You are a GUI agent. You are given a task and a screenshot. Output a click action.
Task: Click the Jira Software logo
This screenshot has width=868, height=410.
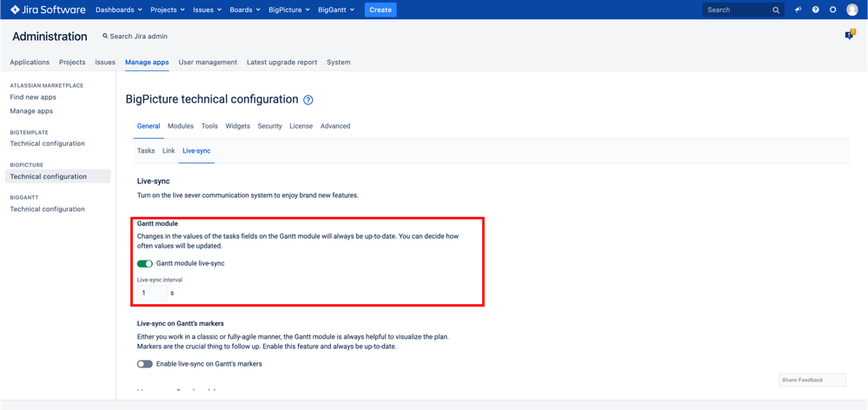pos(48,10)
